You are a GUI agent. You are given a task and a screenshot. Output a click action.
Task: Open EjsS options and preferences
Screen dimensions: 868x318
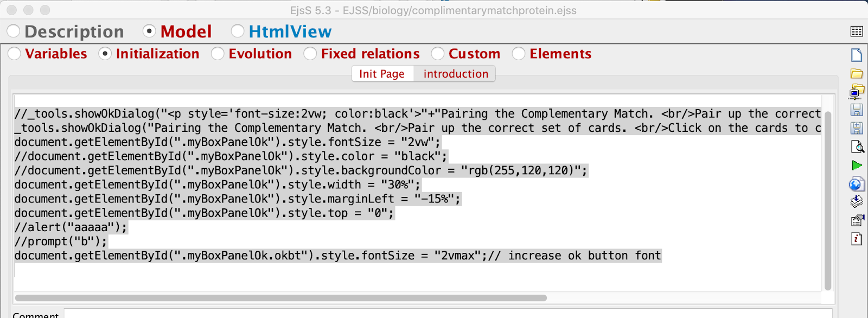tap(857, 220)
